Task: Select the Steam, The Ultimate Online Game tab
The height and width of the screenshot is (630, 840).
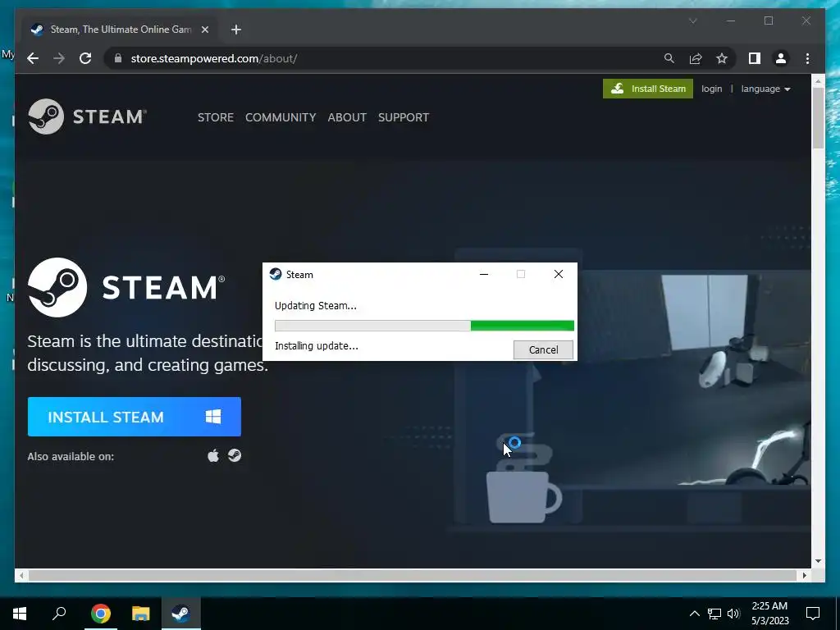Action: (x=121, y=30)
